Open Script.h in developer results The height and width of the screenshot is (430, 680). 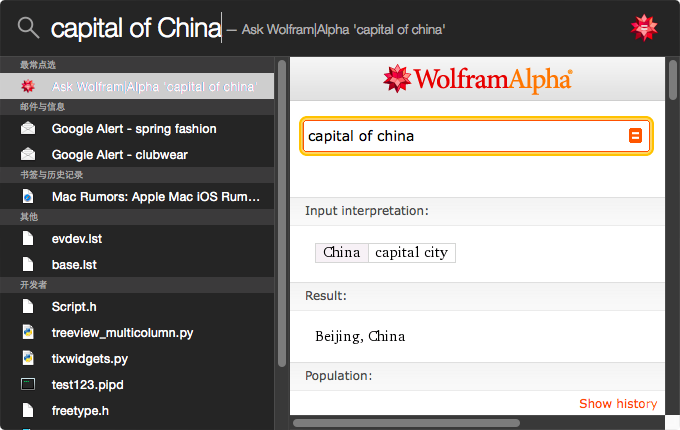pos(74,307)
